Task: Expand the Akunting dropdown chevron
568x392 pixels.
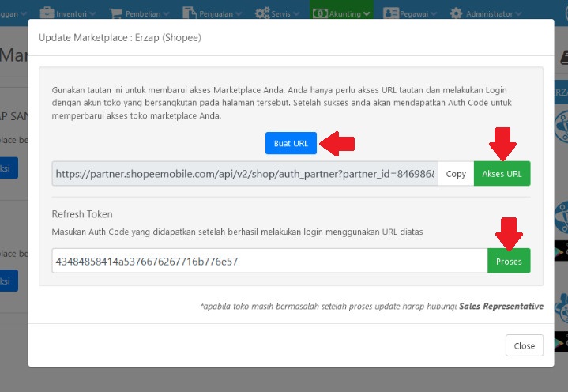Action: [x=367, y=14]
